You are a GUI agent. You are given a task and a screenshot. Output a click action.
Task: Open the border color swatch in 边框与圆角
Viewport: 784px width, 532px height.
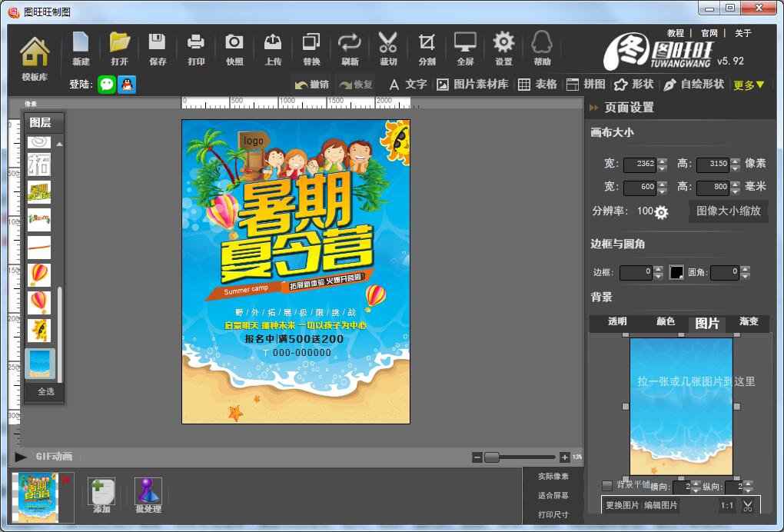pos(676,272)
